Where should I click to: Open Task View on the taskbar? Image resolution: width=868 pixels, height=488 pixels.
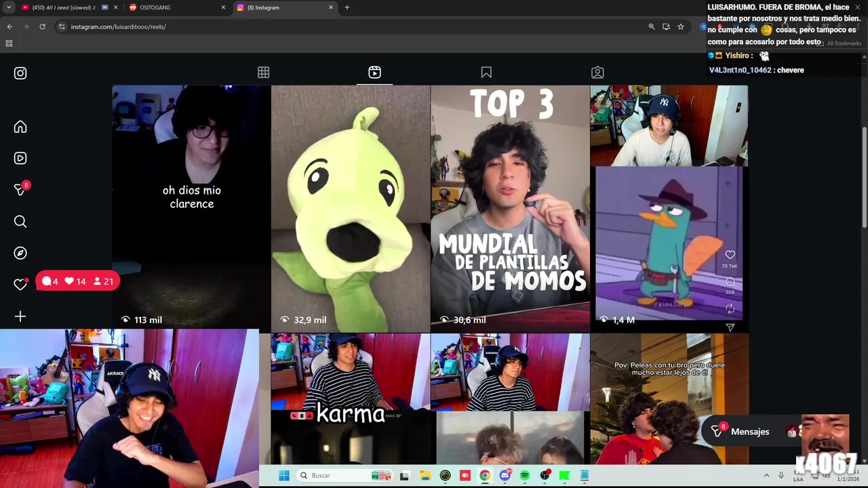tap(404, 476)
